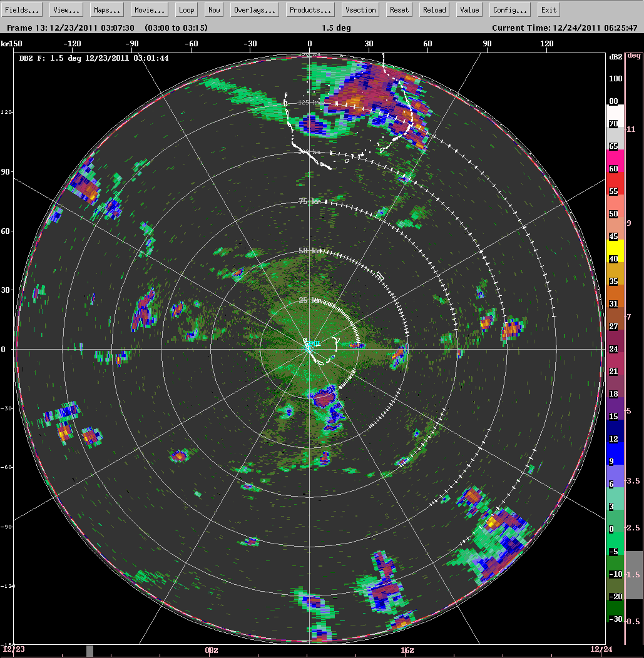644x658 pixels.
Task: Select the 0.5 deg elevation angle
Action: tap(633, 622)
